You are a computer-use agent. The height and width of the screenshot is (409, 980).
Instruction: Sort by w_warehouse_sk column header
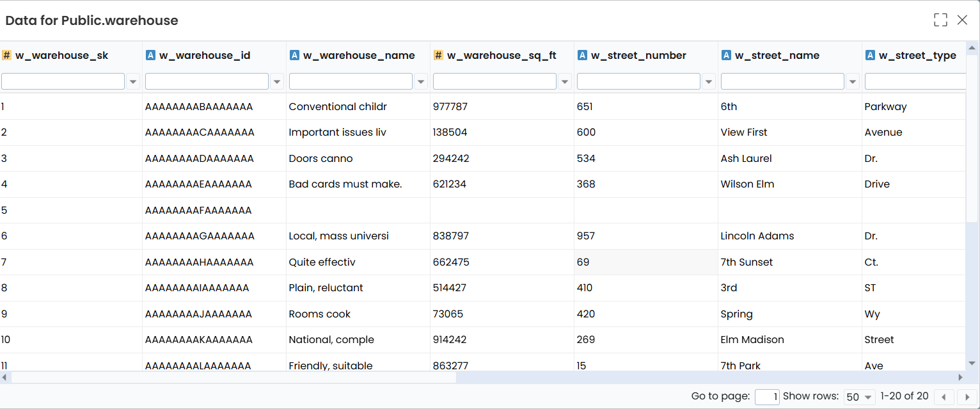pyautogui.click(x=61, y=55)
